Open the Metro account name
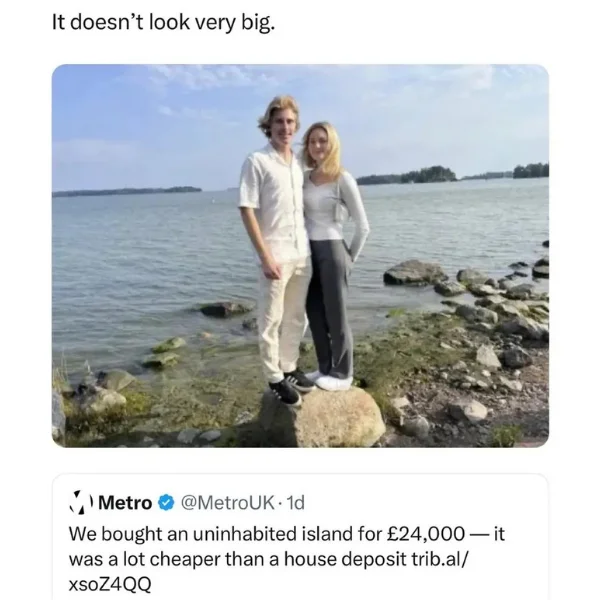Viewport: 600px width, 600px height. (x=126, y=503)
